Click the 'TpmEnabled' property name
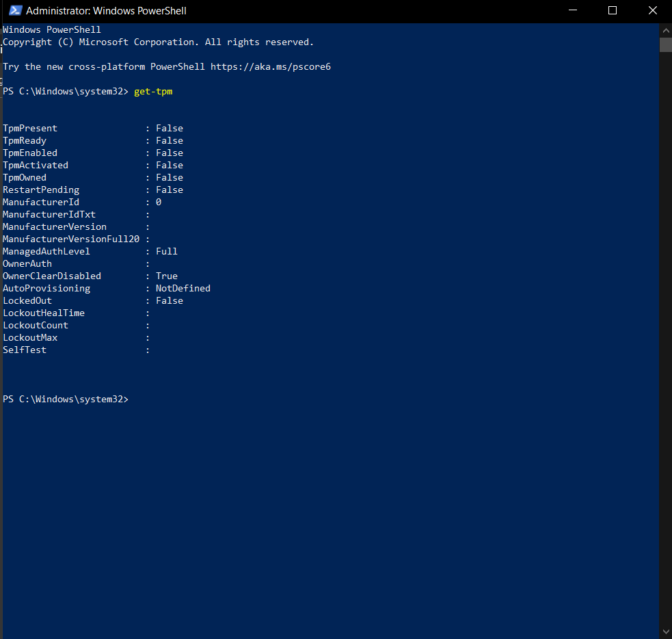672x639 pixels. click(x=30, y=153)
